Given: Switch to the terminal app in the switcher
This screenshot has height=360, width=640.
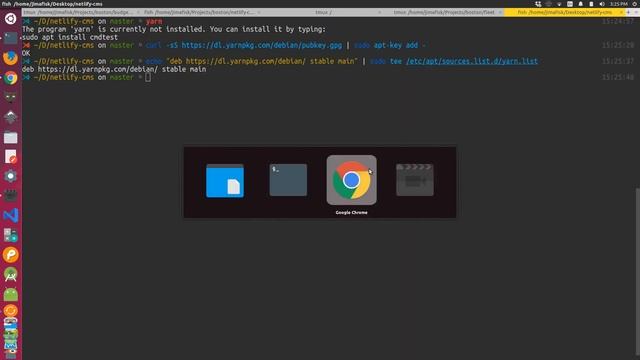Looking at the screenshot, I should pos(288,180).
